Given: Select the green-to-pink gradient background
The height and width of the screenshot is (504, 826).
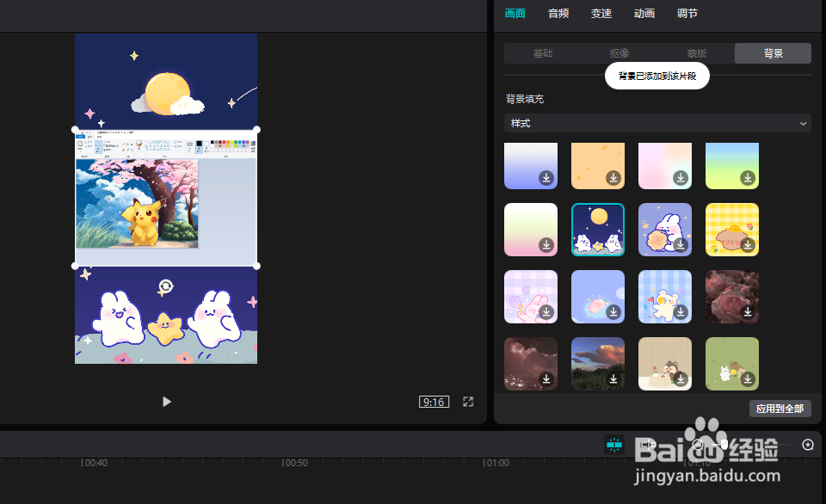Looking at the screenshot, I should coord(531,230).
